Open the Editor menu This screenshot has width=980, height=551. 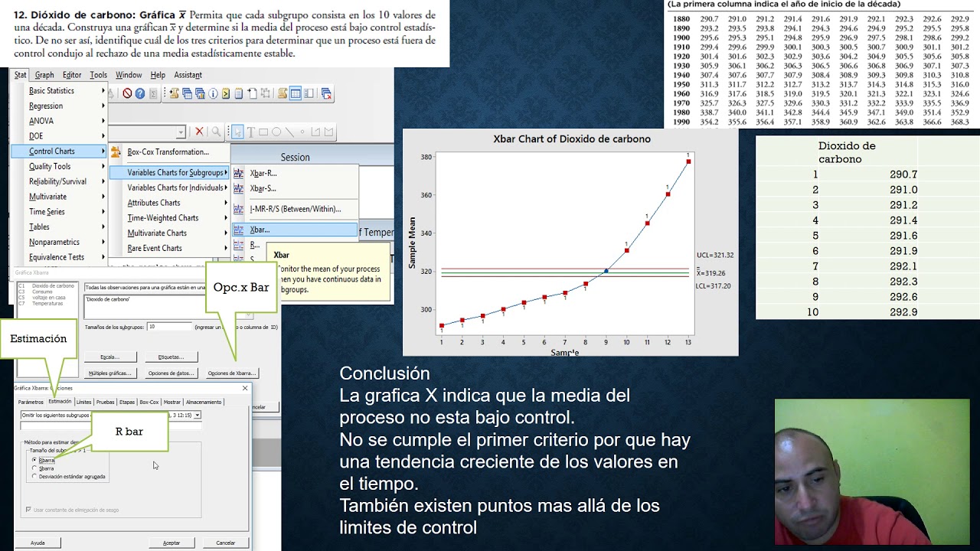click(72, 75)
